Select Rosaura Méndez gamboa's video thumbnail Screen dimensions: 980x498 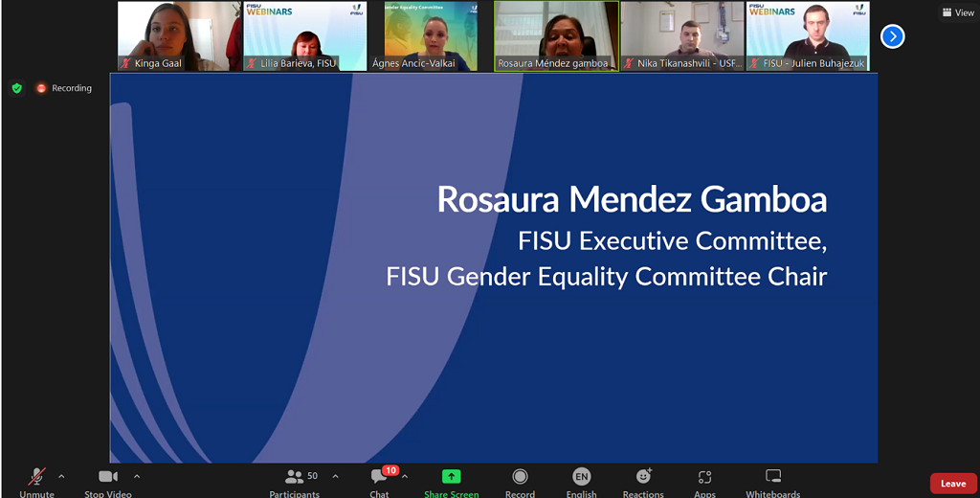555,35
